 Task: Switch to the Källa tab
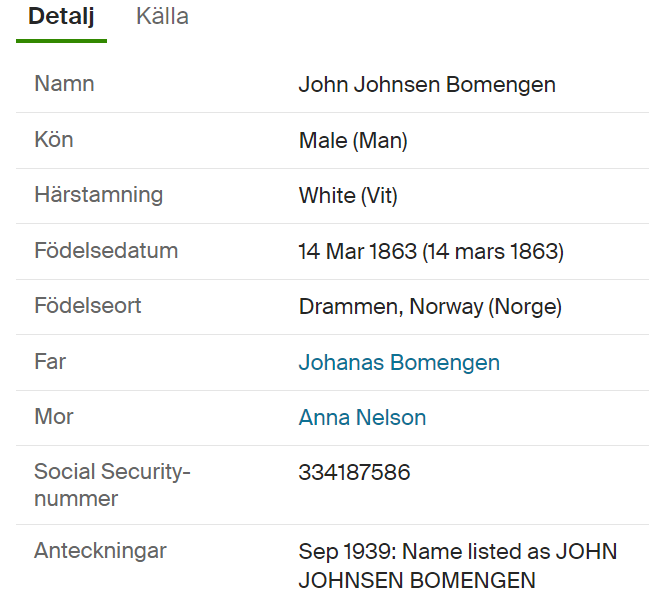[162, 17]
